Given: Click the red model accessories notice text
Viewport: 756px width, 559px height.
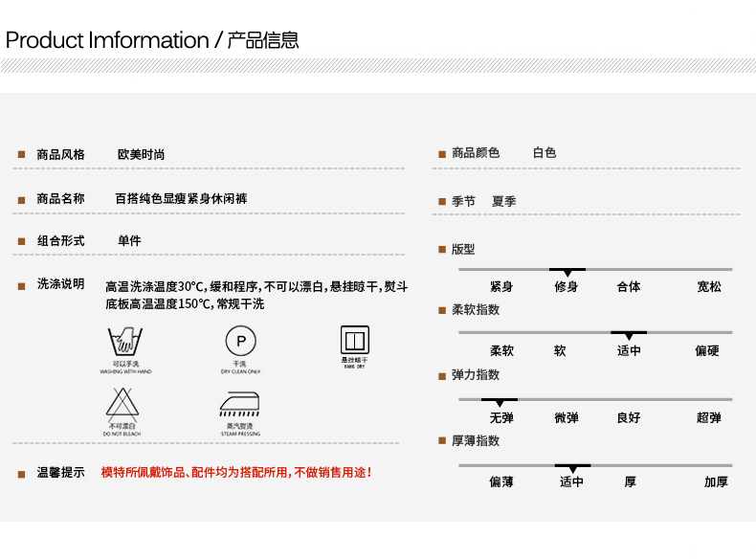Looking at the screenshot, I should coord(236,473).
